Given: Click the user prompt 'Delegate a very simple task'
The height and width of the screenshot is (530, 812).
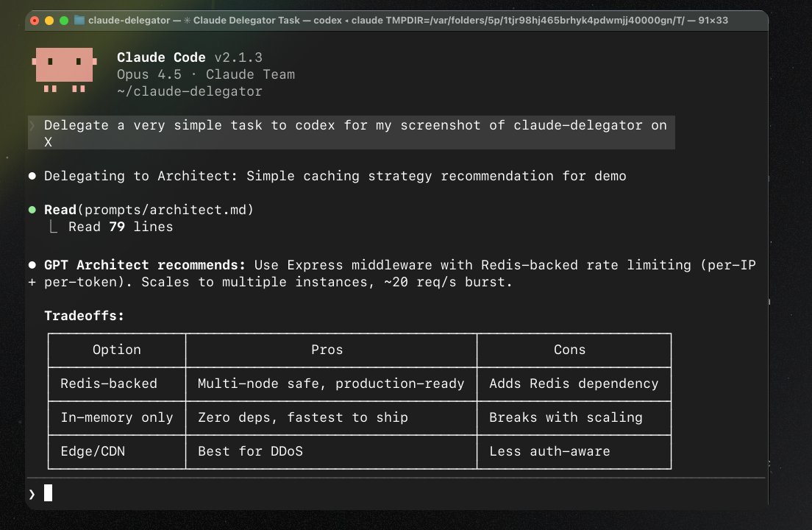Looking at the screenshot, I should tap(351, 132).
